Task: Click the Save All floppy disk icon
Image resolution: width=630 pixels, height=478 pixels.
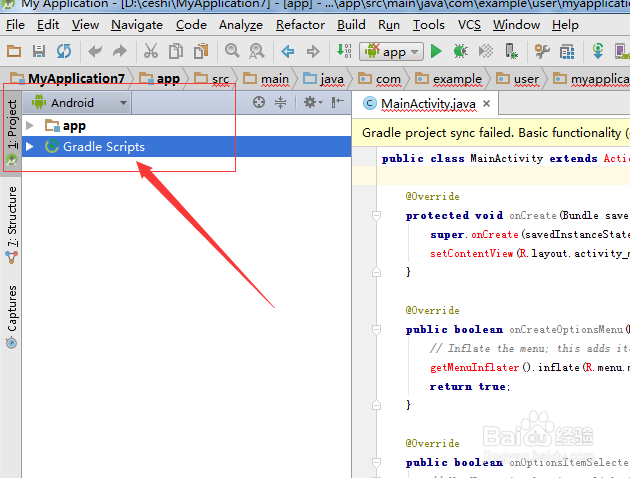Action: click(39, 51)
